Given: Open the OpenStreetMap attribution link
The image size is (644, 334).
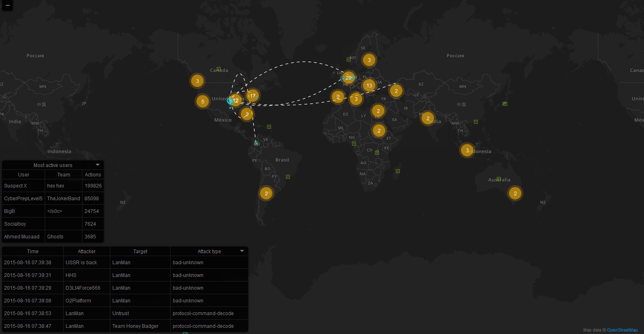Looking at the screenshot, I should [622, 330].
